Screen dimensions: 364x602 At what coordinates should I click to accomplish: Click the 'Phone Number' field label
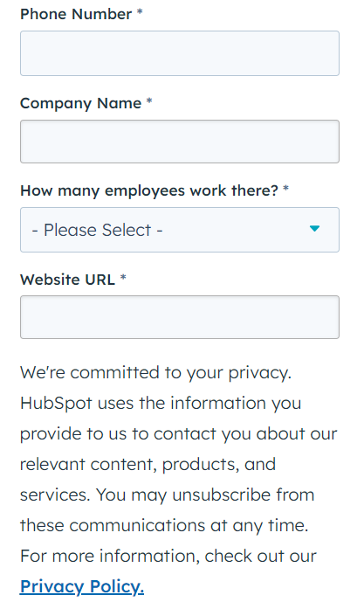point(76,14)
